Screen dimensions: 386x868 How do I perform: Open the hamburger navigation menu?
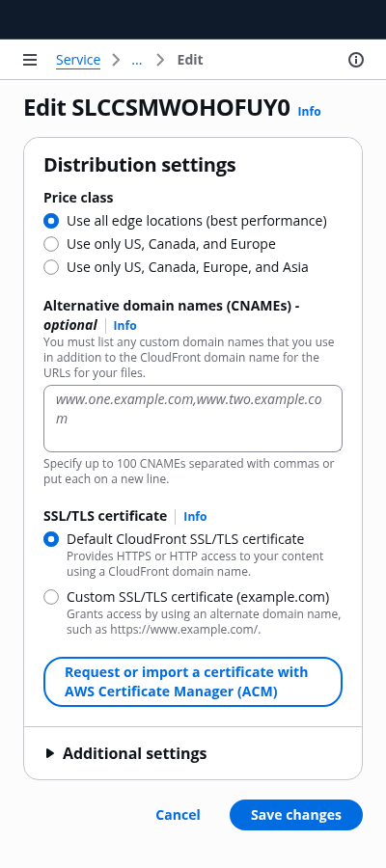[x=30, y=60]
